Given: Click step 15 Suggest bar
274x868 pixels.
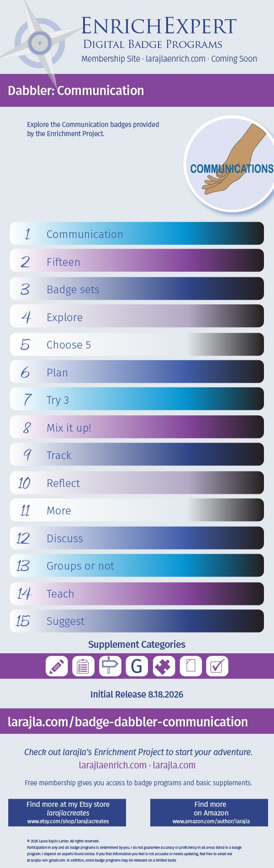Looking at the screenshot, I should click(x=137, y=621).
